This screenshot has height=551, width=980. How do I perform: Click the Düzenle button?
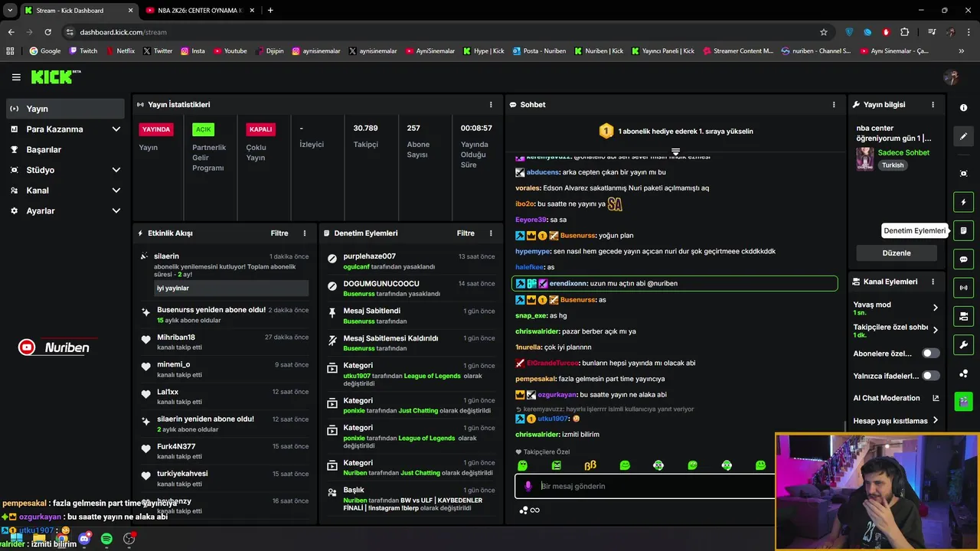[897, 253]
